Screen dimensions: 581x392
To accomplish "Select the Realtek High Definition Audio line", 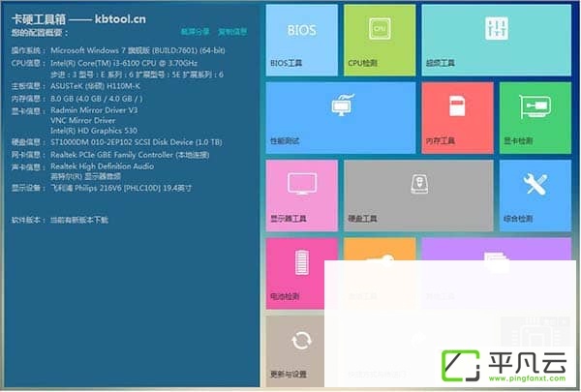I will point(102,166).
